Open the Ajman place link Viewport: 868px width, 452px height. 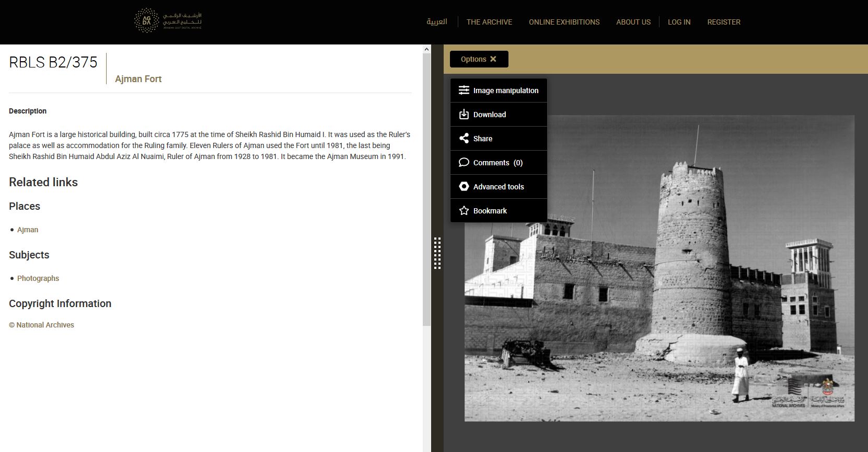point(28,230)
